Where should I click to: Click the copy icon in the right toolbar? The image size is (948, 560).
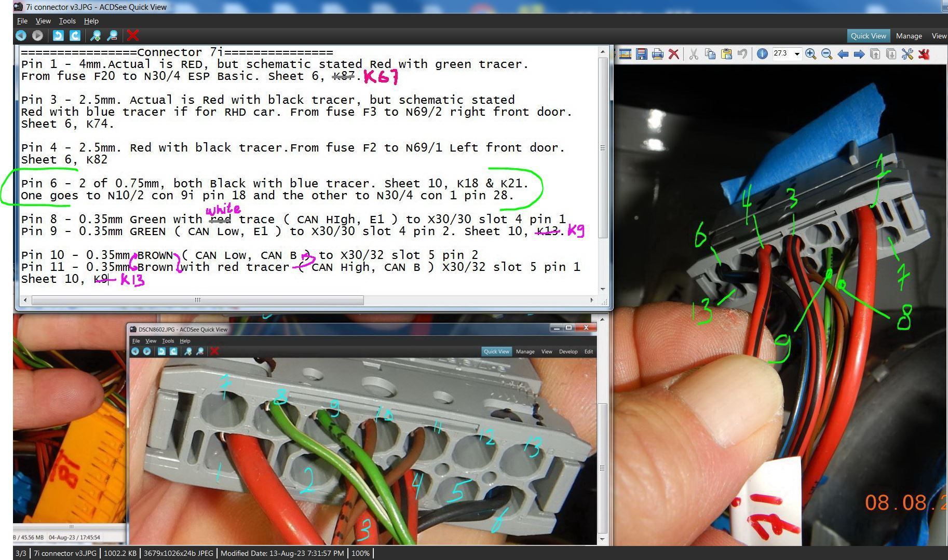coord(710,54)
